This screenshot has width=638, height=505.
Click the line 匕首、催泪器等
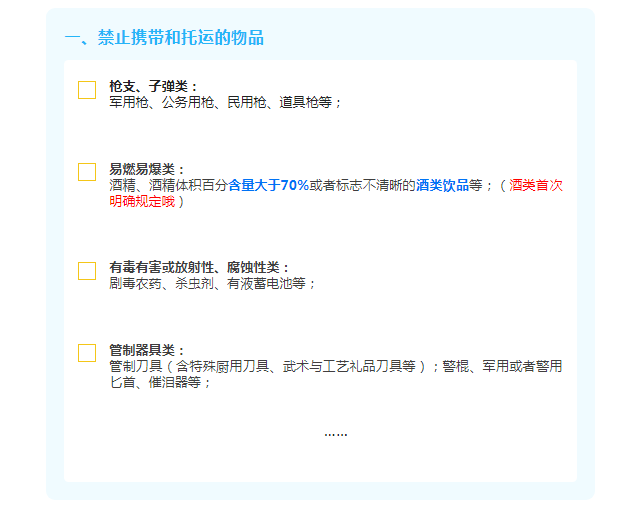(160, 383)
